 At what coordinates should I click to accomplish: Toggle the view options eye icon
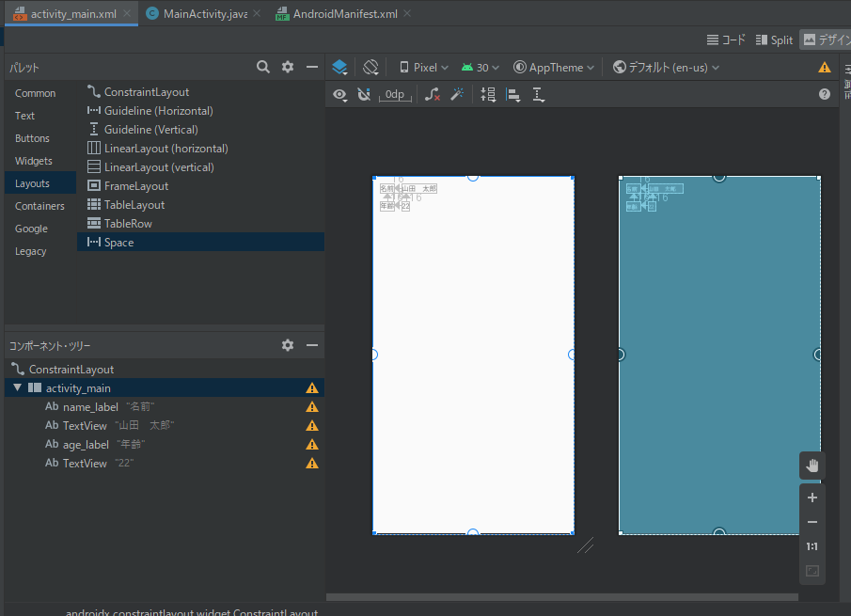(339, 95)
